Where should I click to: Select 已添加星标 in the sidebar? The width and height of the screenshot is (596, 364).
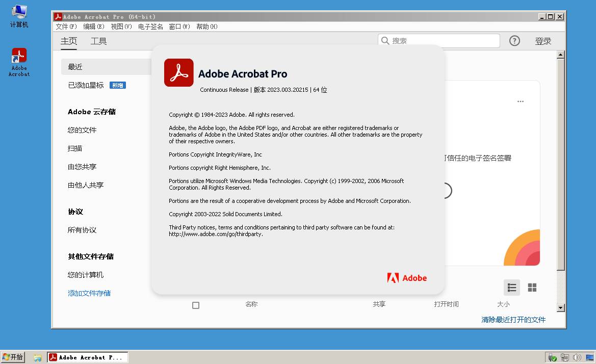(x=86, y=85)
